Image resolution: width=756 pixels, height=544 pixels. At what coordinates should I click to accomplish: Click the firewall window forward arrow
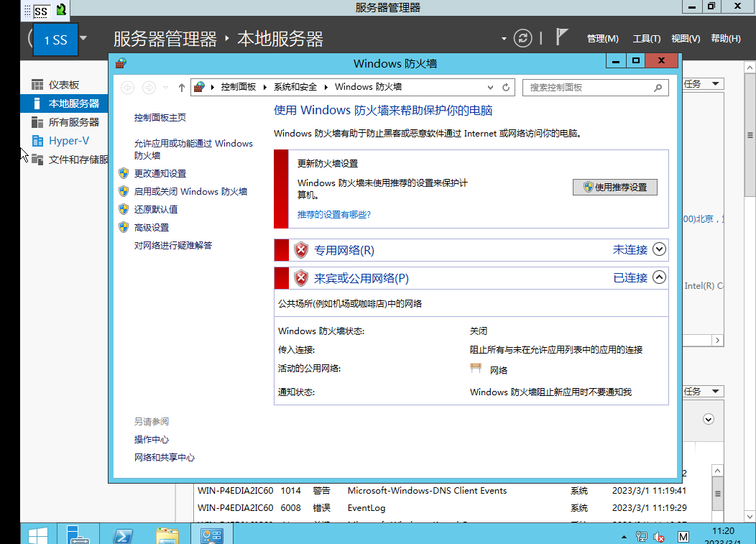[x=149, y=87]
